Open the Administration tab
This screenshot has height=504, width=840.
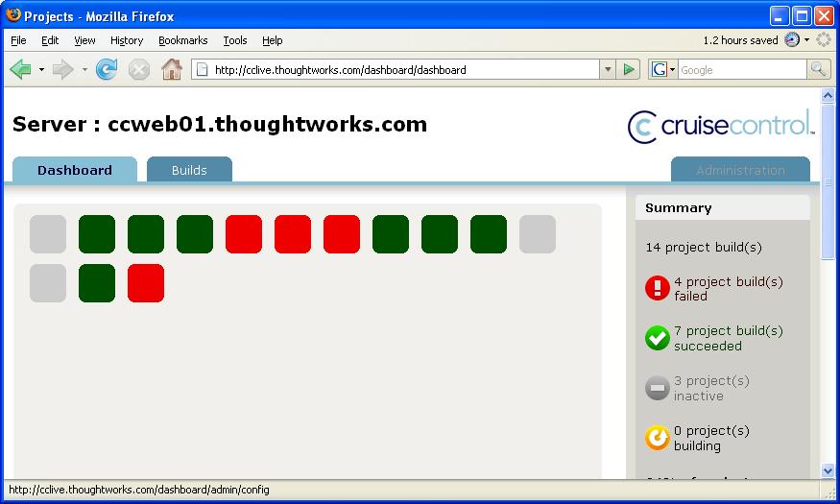[740, 170]
